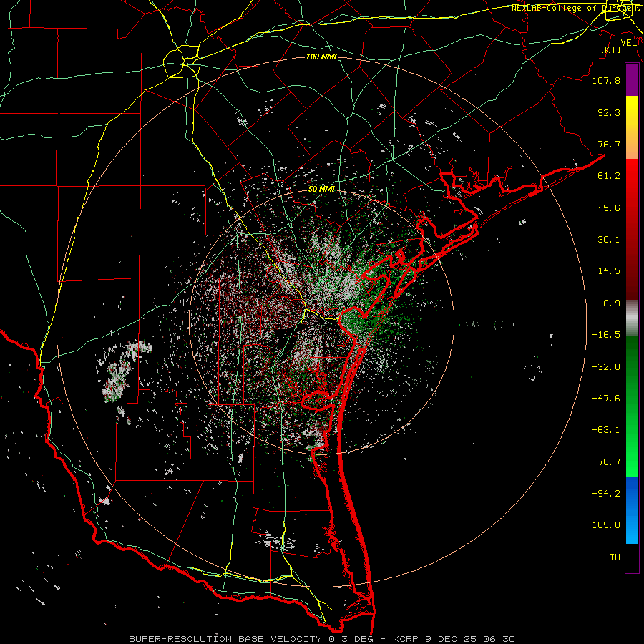Click the bright green color bar segment
This screenshot has height=644, width=644.
tap(632, 407)
